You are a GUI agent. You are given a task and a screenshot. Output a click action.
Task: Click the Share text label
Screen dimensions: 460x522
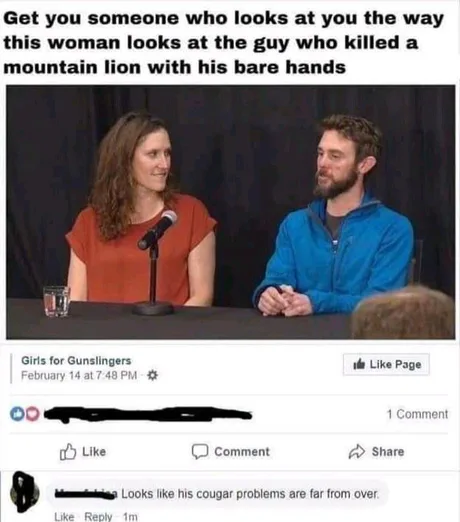click(388, 452)
